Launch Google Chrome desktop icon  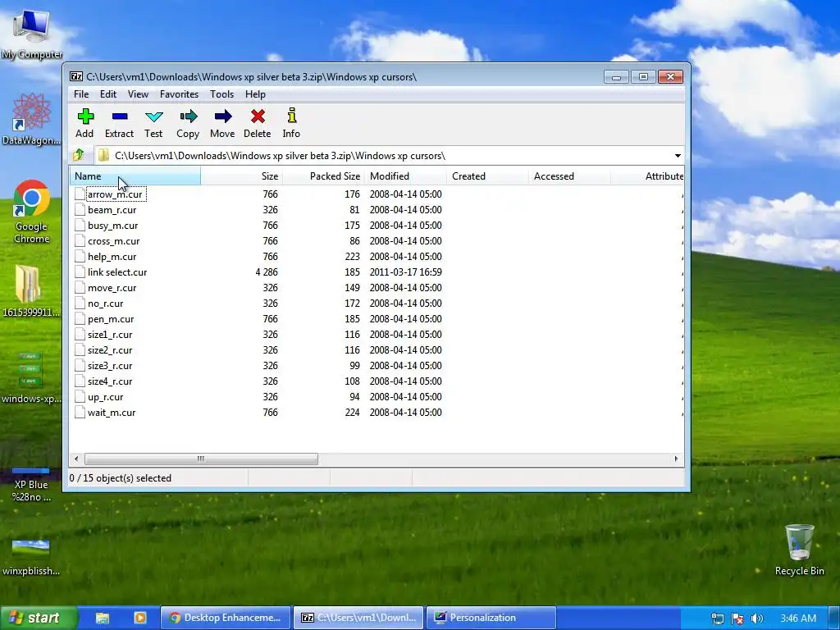coord(31,212)
